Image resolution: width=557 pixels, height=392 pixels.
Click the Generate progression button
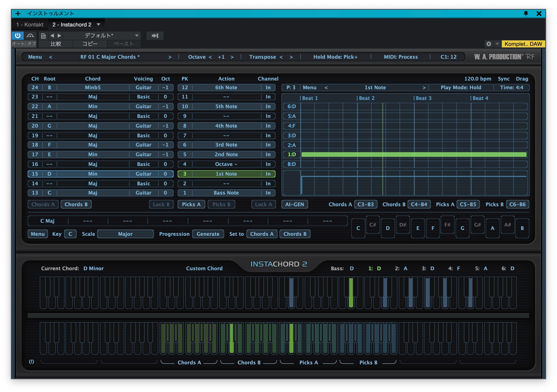208,234
